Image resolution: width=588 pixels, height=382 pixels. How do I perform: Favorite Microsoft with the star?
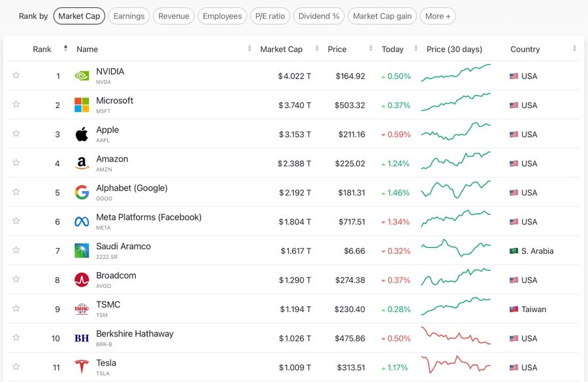point(16,104)
